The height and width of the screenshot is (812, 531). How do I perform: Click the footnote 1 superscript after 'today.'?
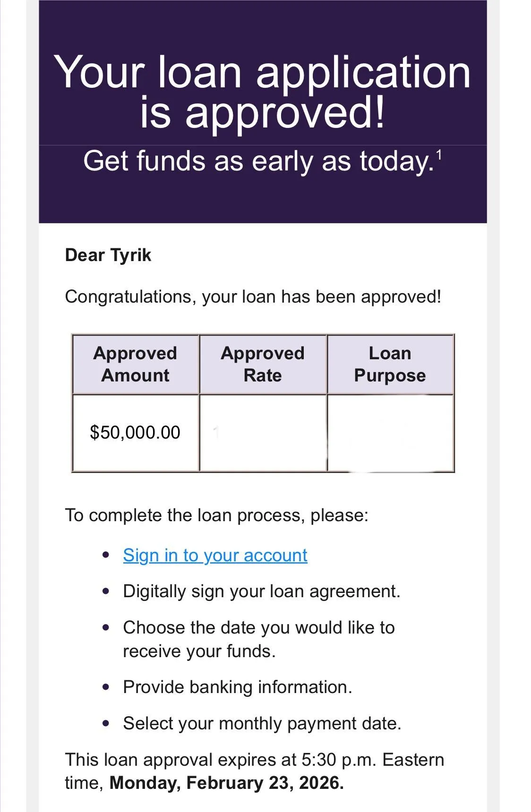click(x=439, y=154)
